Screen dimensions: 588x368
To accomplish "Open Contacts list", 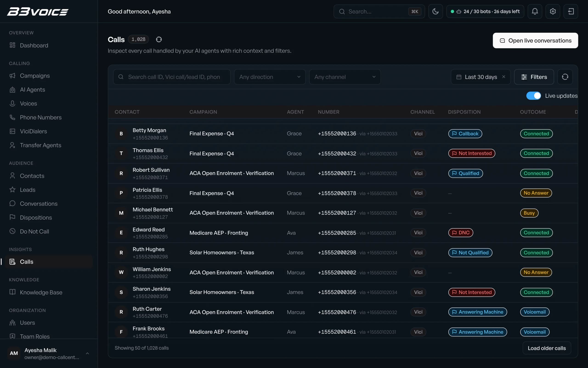I will (x=49, y=176).
